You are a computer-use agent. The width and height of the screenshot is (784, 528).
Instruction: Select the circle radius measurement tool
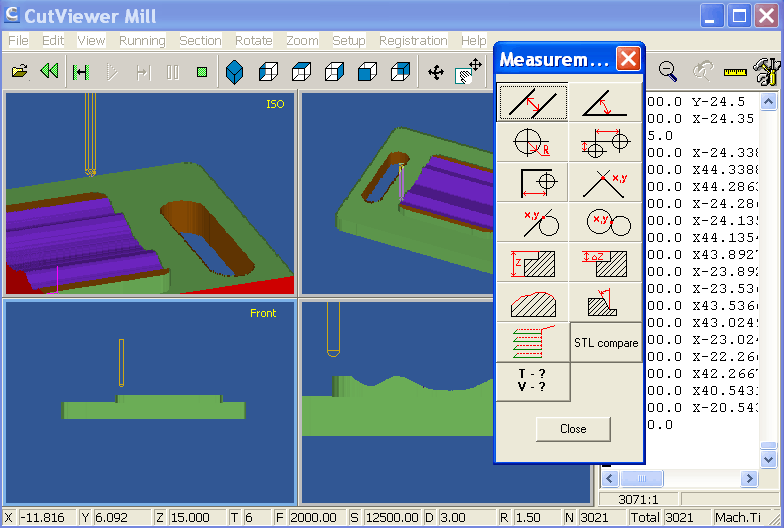[x=532, y=142]
